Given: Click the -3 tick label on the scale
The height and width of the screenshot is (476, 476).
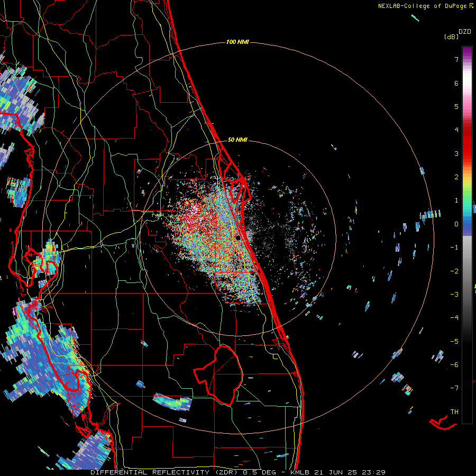Looking at the screenshot, I should pyautogui.click(x=454, y=294).
